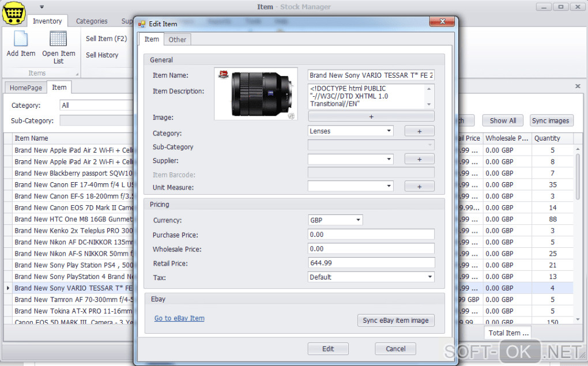Click the Purchase Price field
The width and height of the screenshot is (588, 366).
(371, 235)
